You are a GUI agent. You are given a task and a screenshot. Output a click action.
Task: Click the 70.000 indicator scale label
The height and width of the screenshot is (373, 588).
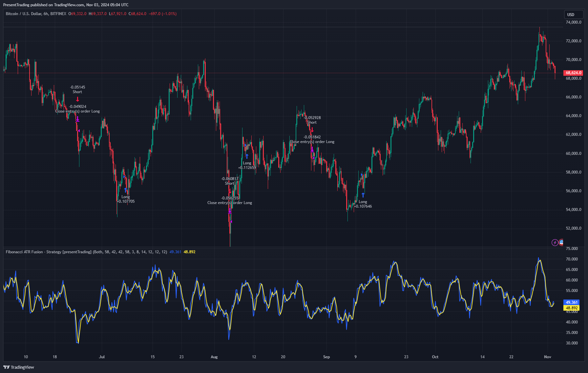572,259
